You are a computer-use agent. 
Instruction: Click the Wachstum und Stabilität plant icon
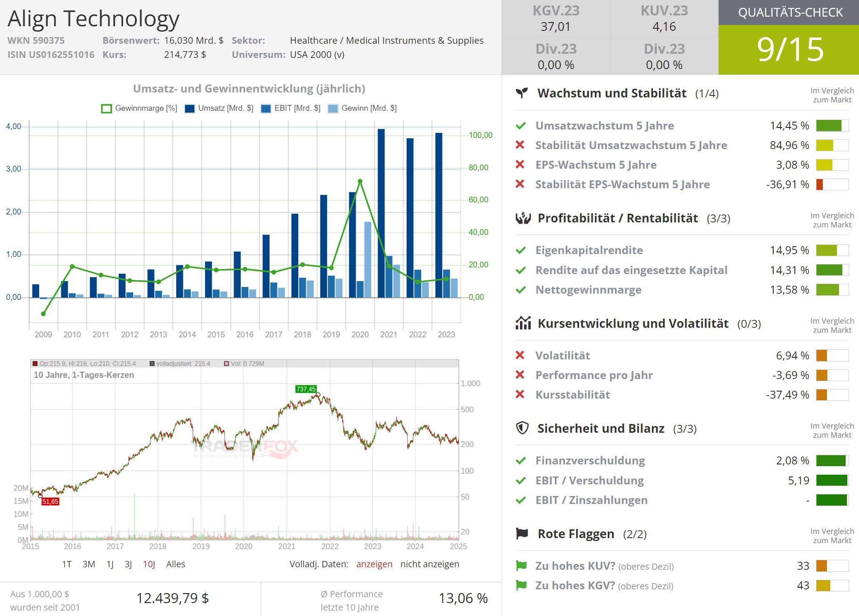point(522,93)
